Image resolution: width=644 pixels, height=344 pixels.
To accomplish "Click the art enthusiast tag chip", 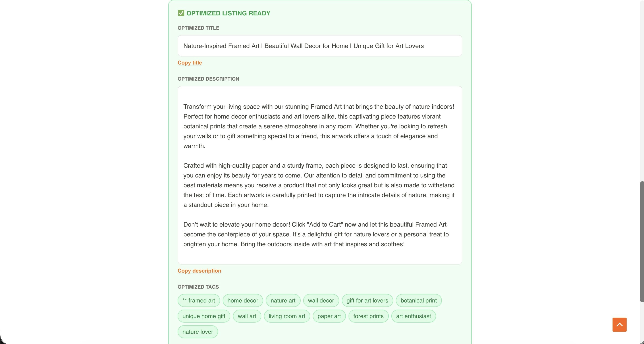I will 413,316.
